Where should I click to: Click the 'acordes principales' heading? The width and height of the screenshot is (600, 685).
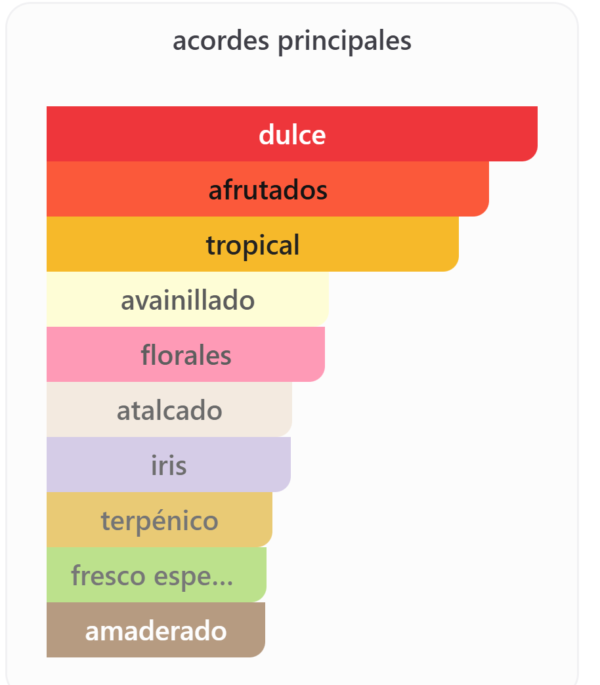291,41
